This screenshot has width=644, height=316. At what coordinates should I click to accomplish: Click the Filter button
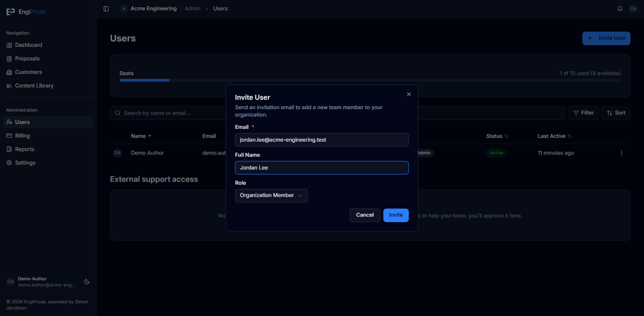[x=583, y=113]
